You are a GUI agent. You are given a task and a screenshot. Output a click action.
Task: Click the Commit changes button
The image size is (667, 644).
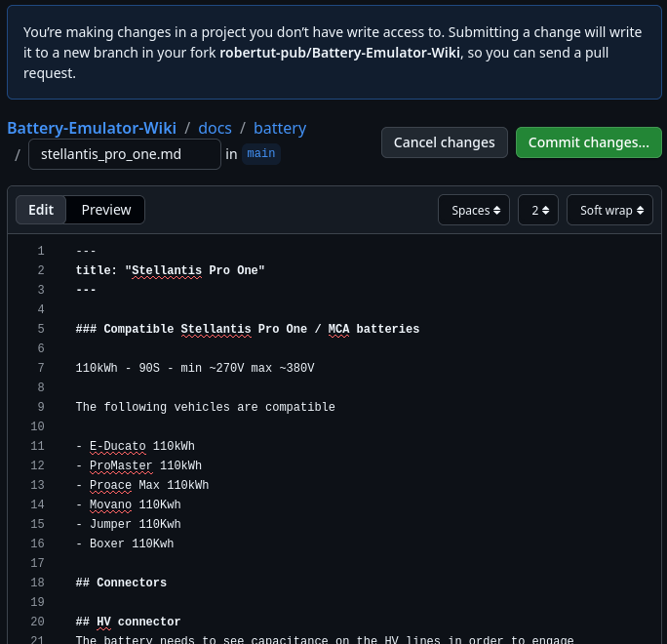pyautogui.click(x=589, y=142)
